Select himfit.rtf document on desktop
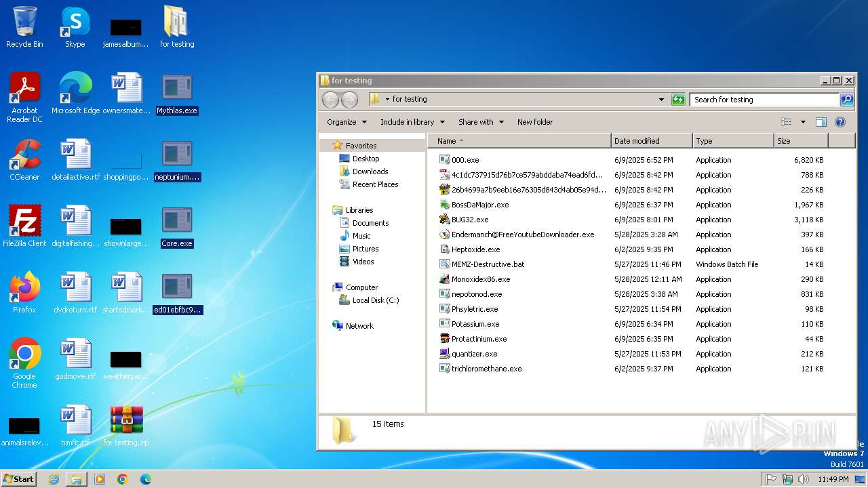 coord(75,426)
